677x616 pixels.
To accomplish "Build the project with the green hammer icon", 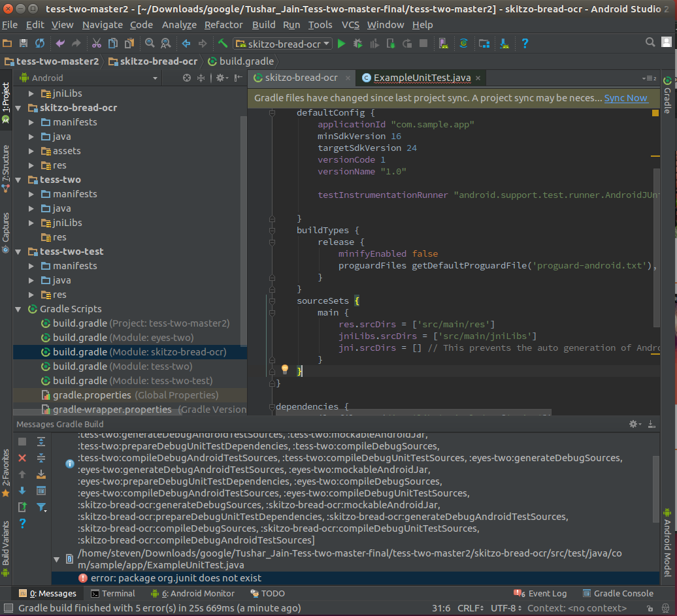I will point(223,43).
